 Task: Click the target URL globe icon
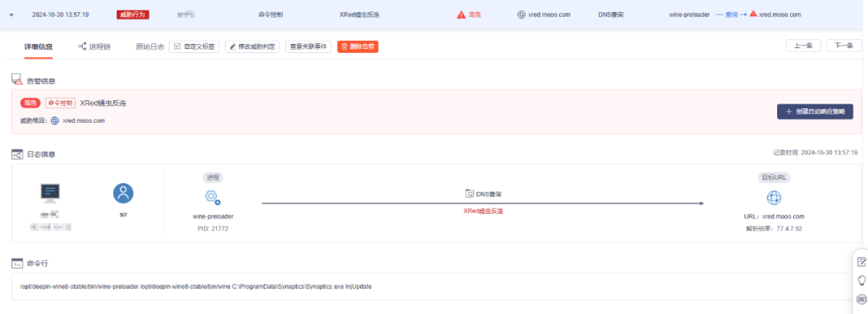(x=774, y=198)
